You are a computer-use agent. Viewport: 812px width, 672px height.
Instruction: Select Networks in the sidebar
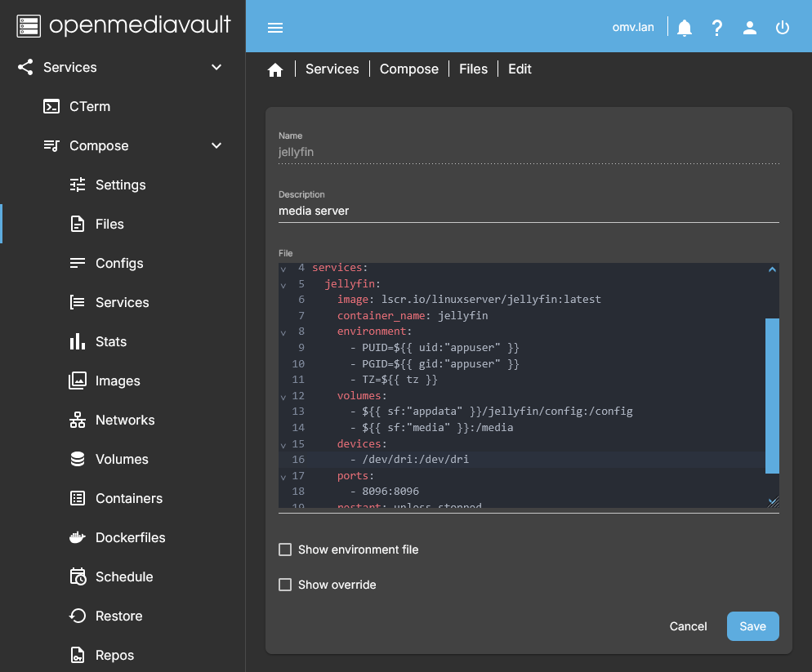124,420
